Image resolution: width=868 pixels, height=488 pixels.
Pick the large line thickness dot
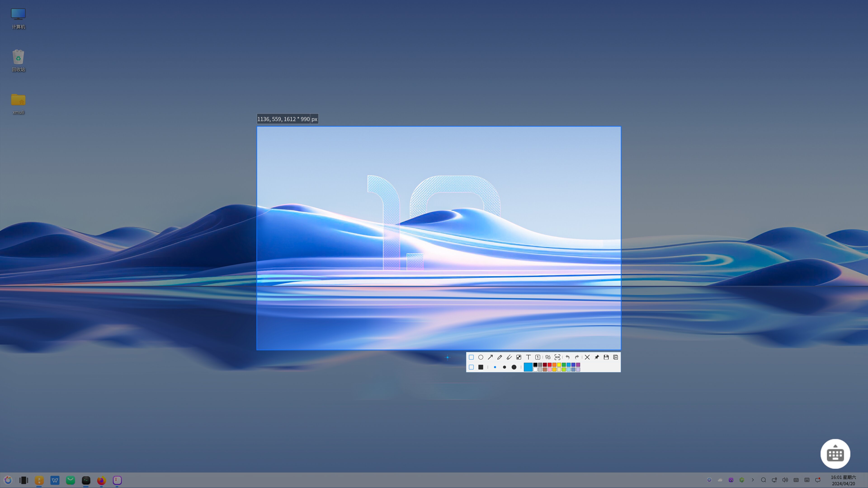(514, 367)
